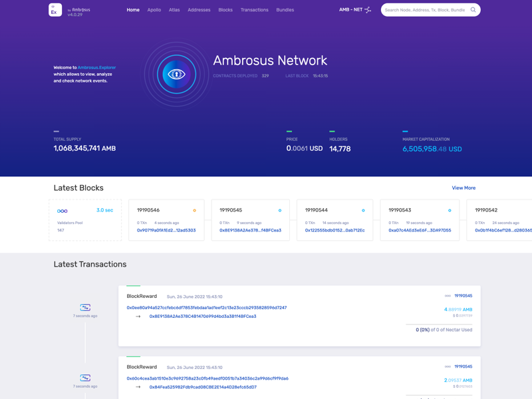Open validator address 0x90719a0fA1Ed2...12ad5303
The height and width of the screenshot is (399, 532).
166,230
